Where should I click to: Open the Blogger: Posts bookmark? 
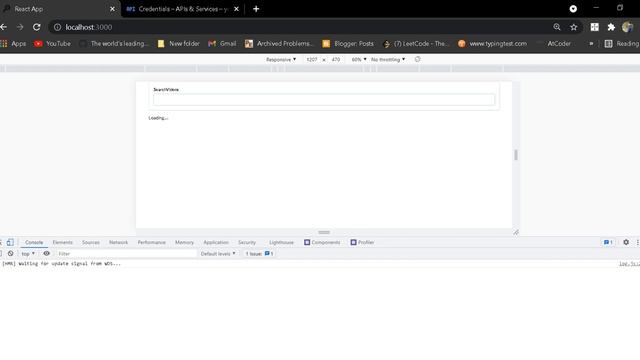tap(348, 43)
